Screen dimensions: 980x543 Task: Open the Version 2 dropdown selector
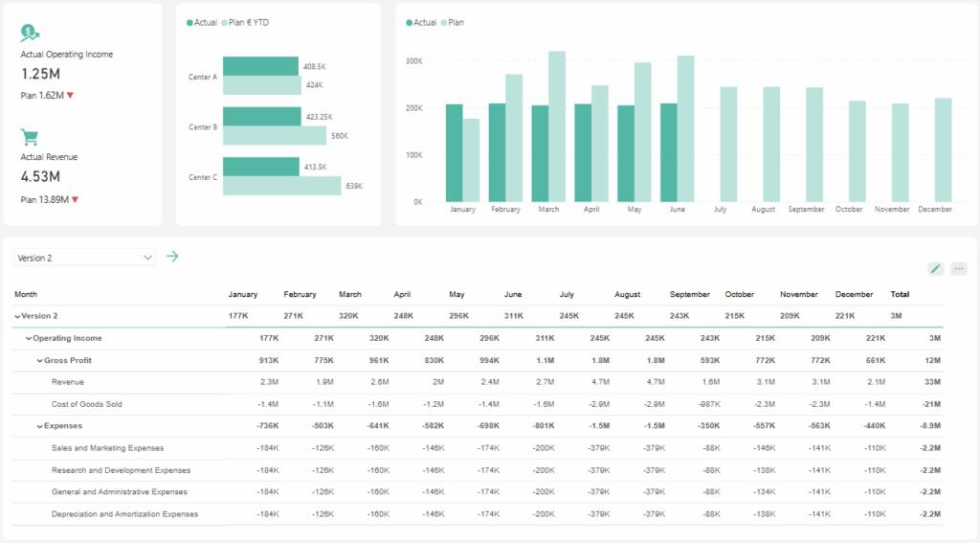click(x=85, y=258)
